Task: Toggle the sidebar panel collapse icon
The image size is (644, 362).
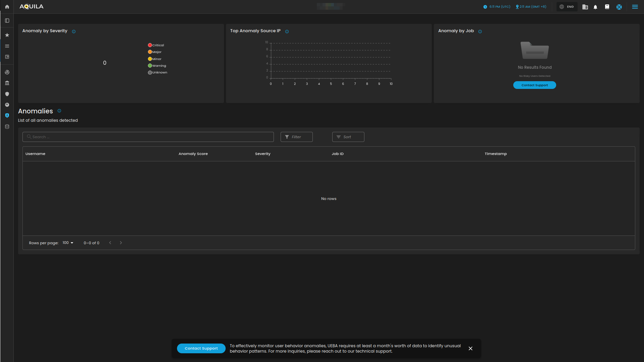Action: pyautogui.click(x=7, y=21)
